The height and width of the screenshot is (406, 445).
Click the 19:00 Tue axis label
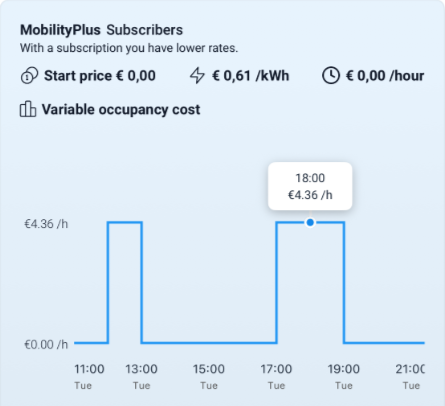point(344,377)
